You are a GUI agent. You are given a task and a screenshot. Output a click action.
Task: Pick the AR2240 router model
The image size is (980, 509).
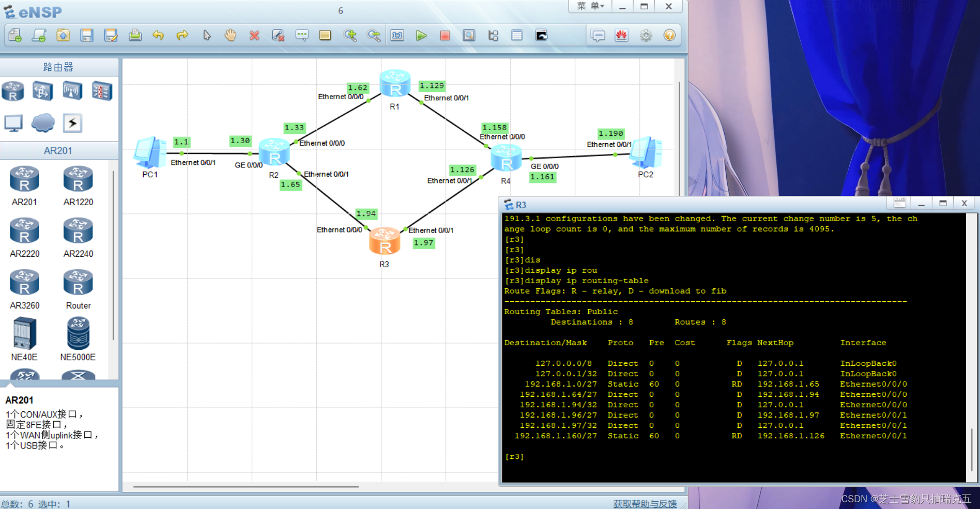click(78, 238)
